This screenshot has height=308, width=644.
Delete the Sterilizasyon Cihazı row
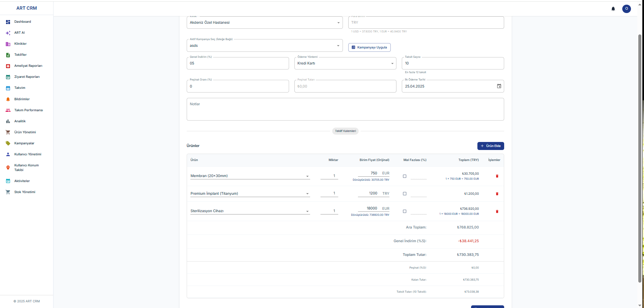pos(497,211)
